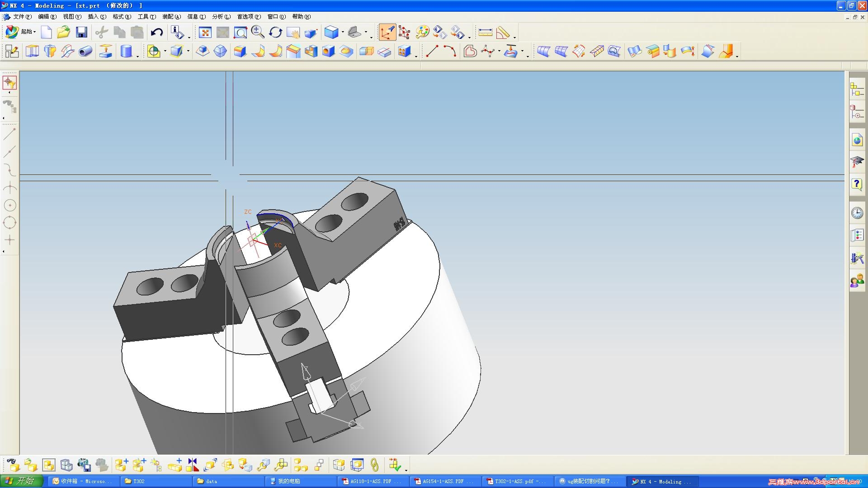Click the Save floppy disk icon

click(81, 32)
